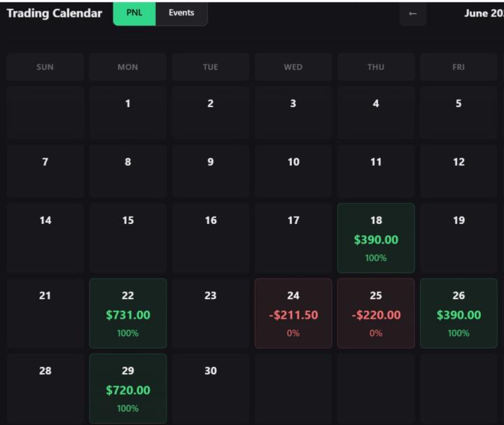Image resolution: width=504 pixels, height=425 pixels.
Task: Open June 29 day with $720.00 profit
Action: (x=128, y=389)
